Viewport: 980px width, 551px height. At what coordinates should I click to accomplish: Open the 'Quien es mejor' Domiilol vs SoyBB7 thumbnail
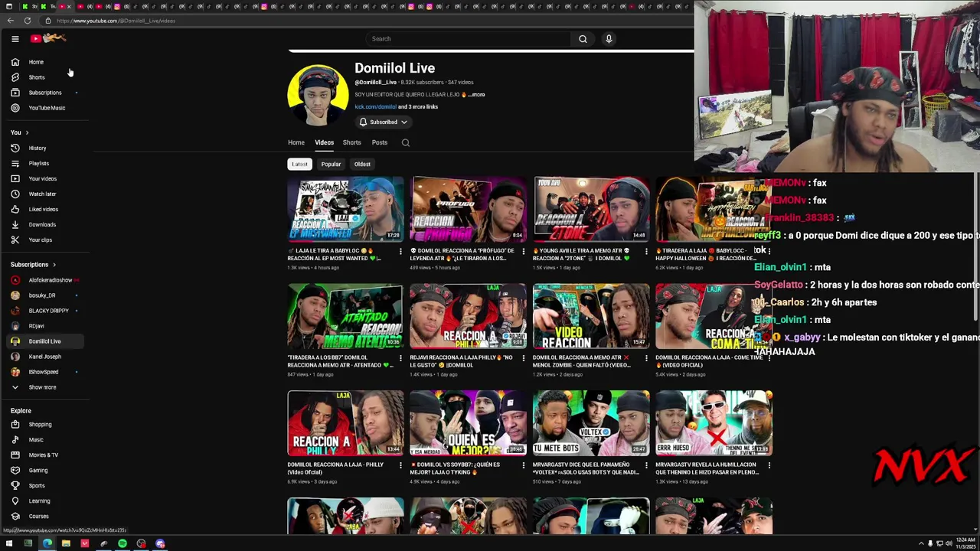(468, 423)
